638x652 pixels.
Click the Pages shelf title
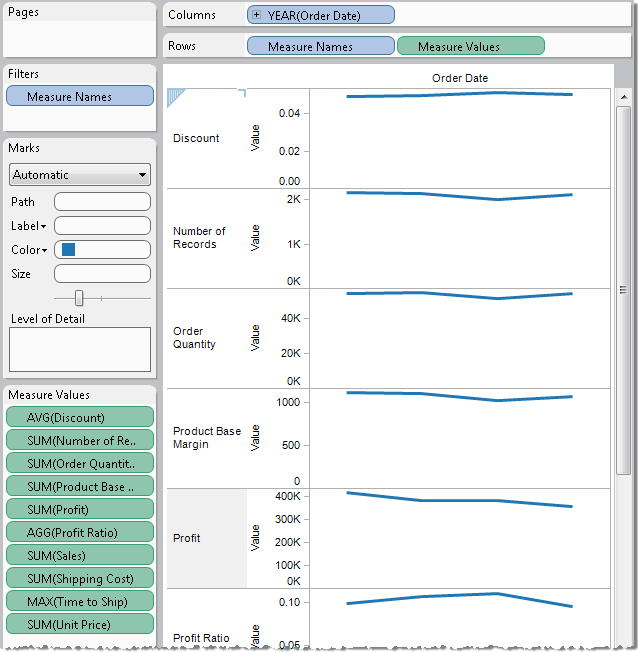point(23,12)
